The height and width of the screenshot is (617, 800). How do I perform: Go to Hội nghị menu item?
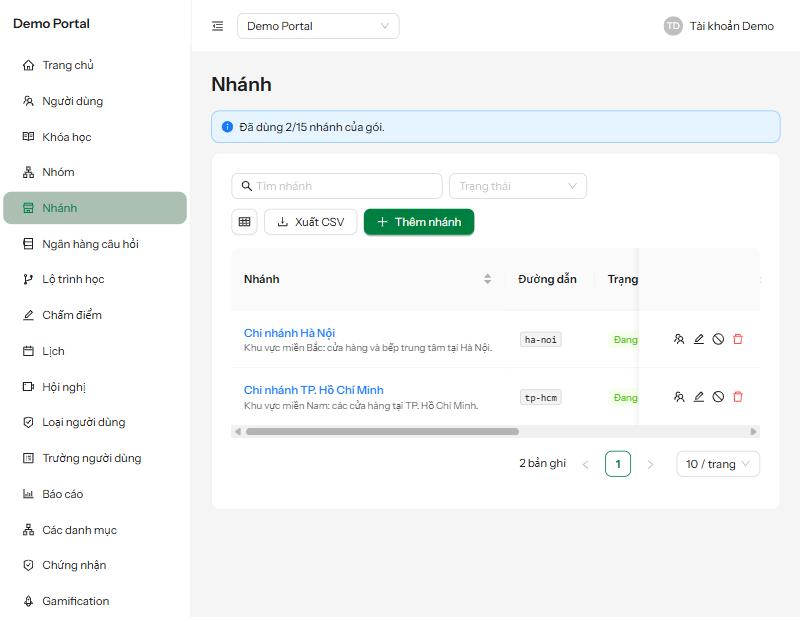coord(95,387)
